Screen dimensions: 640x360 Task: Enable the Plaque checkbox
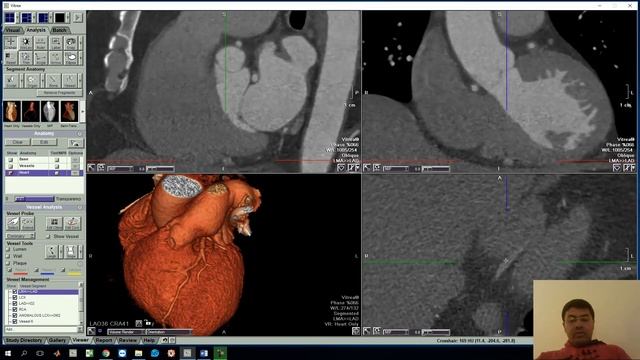click(8, 263)
